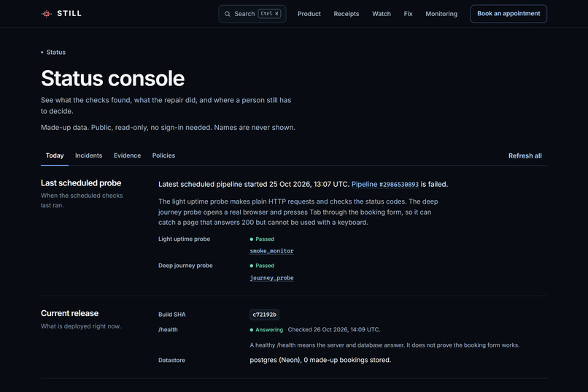The width and height of the screenshot is (588, 392).
Task: Click the Ctrl K shortcut badge
Action: (269, 13)
